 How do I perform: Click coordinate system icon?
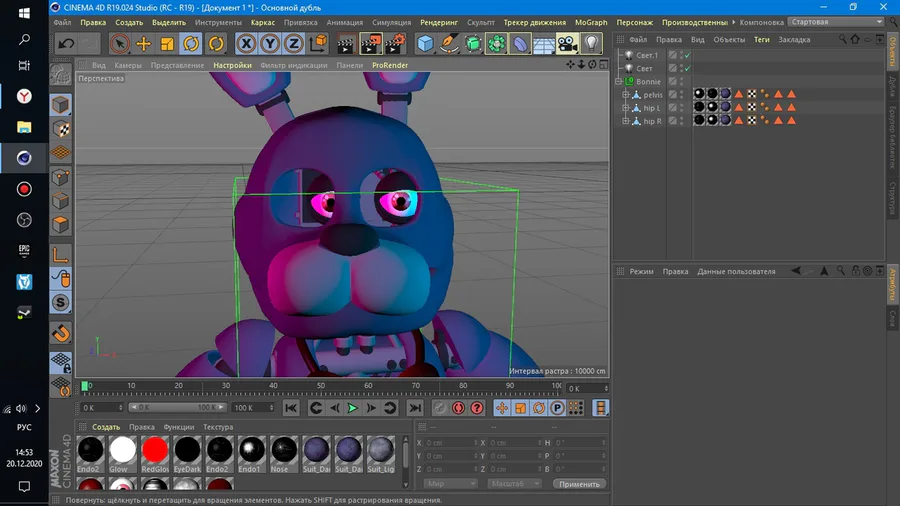(317, 44)
